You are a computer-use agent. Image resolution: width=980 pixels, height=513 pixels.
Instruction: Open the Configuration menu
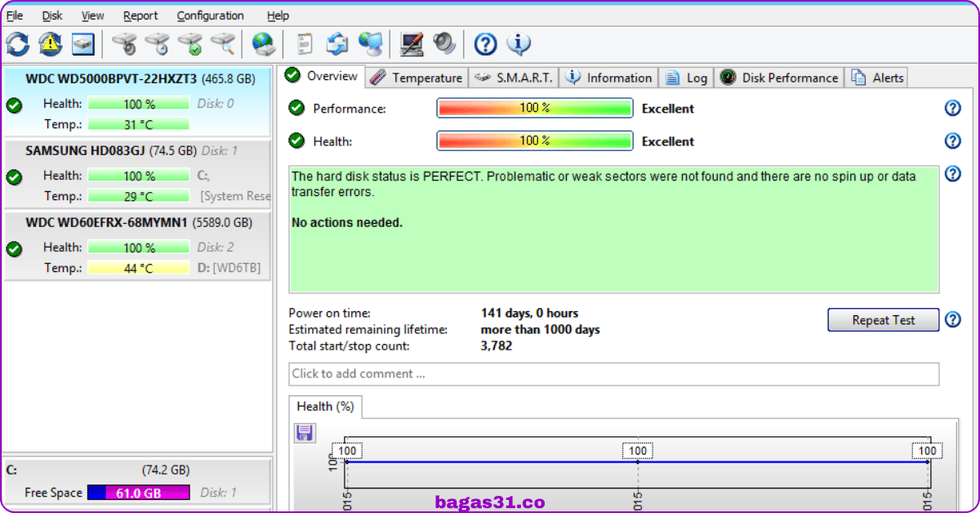tap(210, 16)
